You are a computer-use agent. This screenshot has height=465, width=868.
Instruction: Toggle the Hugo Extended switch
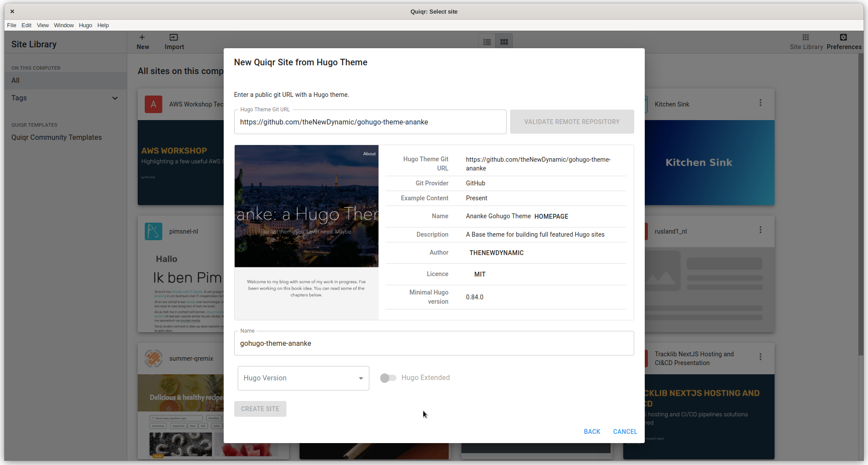388,378
